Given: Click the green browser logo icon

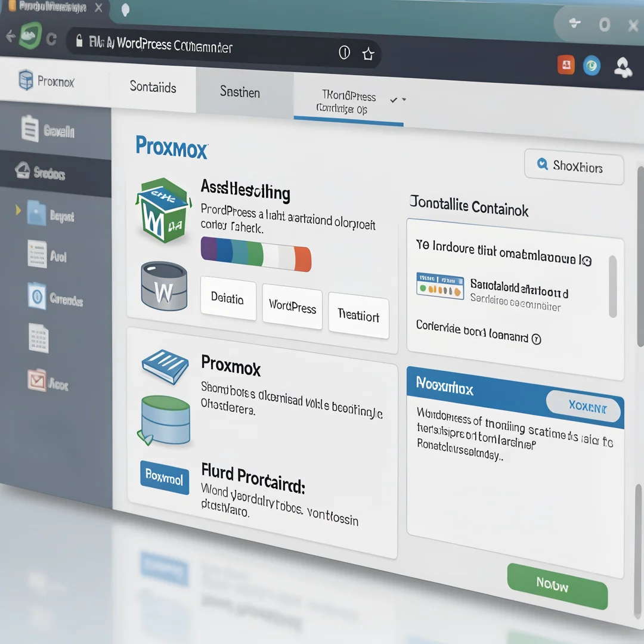Looking at the screenshot, I should click(31, 36).
